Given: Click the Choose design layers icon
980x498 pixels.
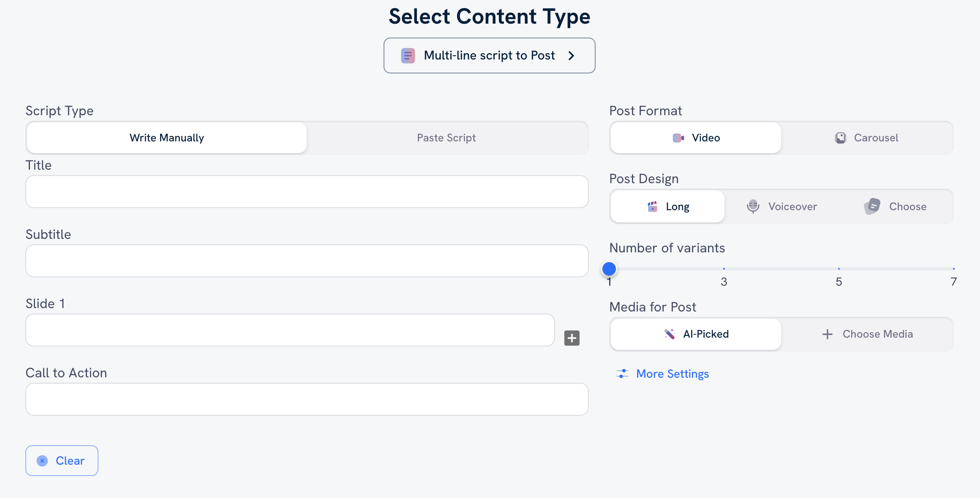Looking at the screenshot, I should tap(871, 206).
